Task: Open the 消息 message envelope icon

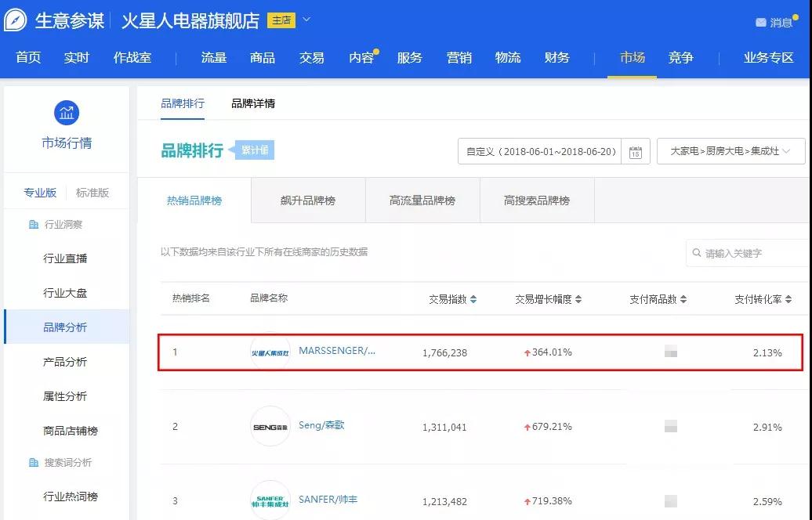Action: coord(761,22)
